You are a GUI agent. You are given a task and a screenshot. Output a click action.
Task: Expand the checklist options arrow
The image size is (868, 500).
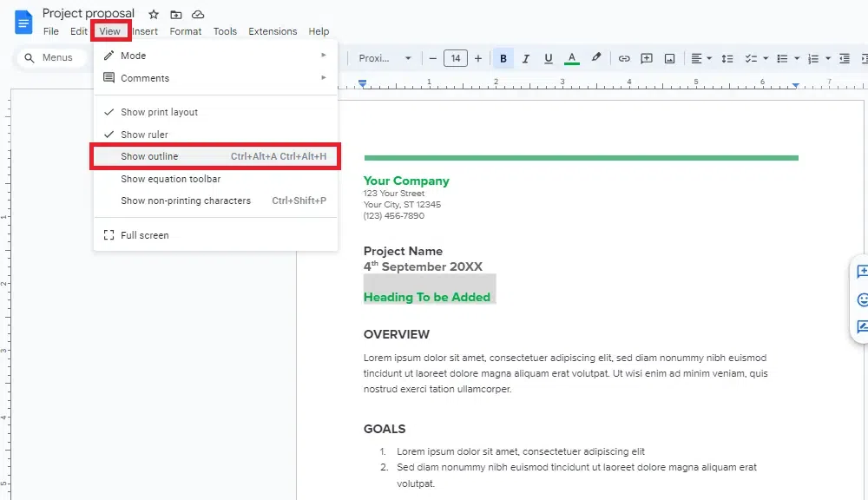click(x=766, y=58)
